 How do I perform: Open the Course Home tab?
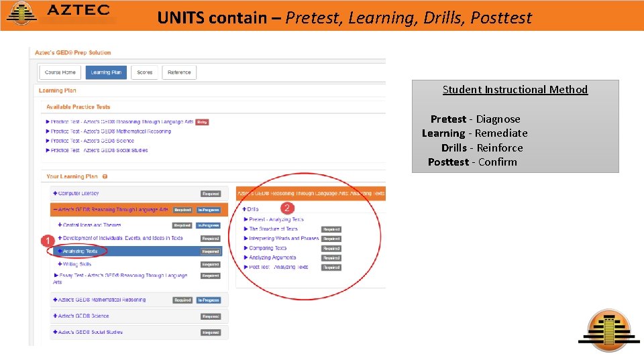60,72
